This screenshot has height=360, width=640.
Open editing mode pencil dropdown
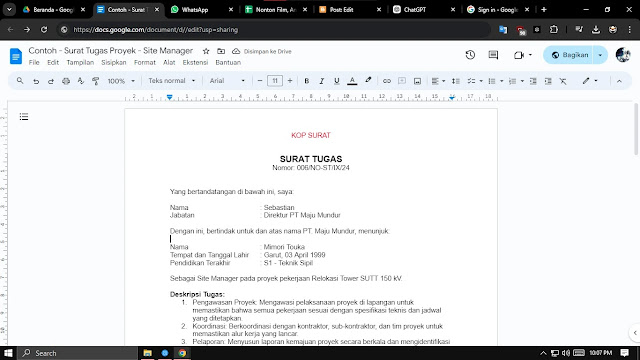[590, 81]
